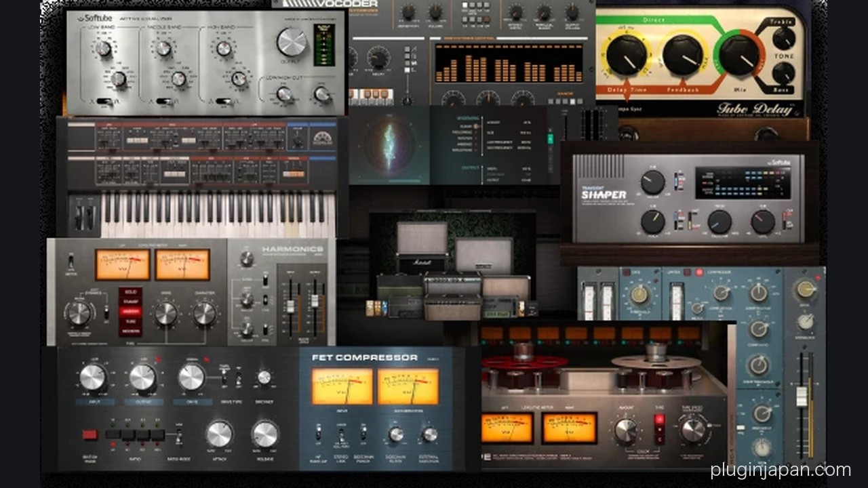
Task: Select the MODERN mode button on Harmonics
Action: pos(130,331)
